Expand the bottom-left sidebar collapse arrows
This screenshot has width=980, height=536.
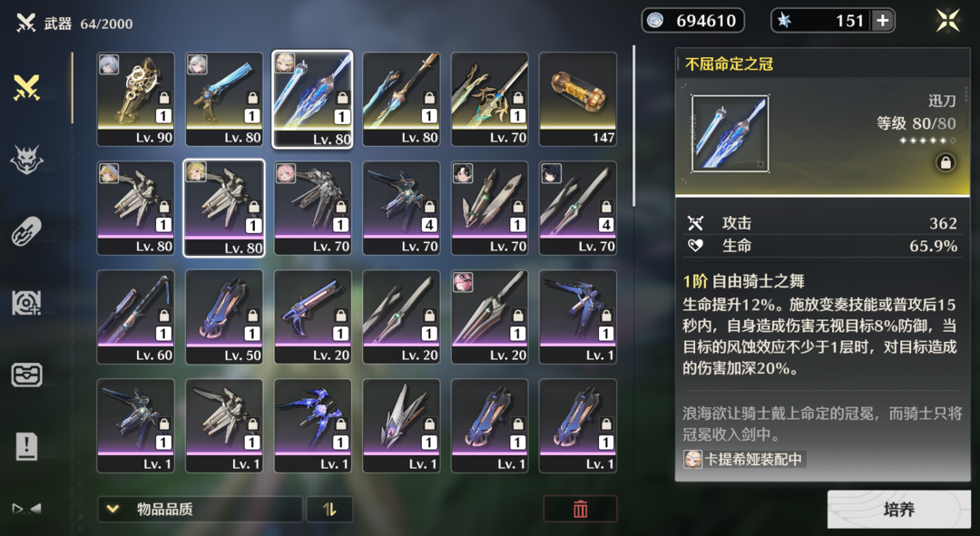coord(27,509)
